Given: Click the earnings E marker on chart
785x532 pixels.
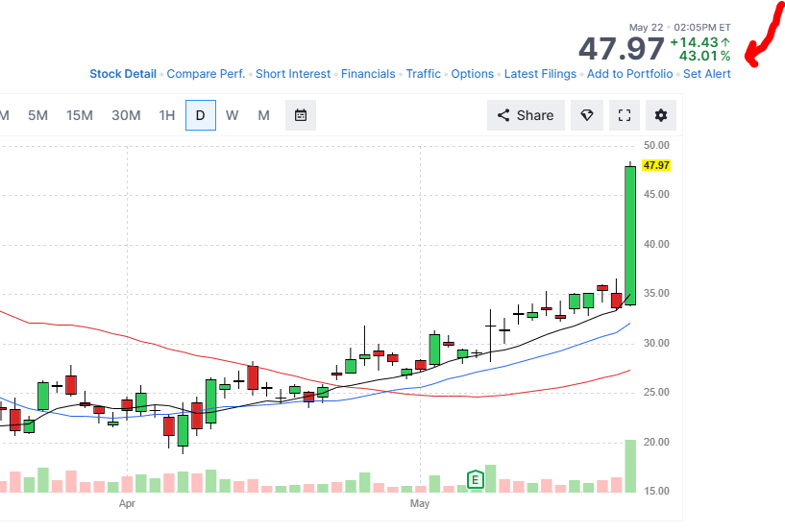Looking at the screenshot, I should pos(475,480).
